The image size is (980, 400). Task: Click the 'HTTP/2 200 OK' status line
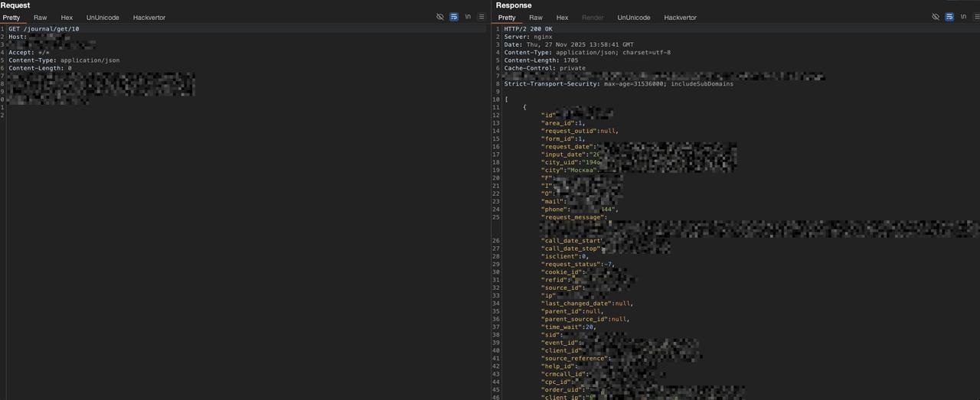point(528,29)
